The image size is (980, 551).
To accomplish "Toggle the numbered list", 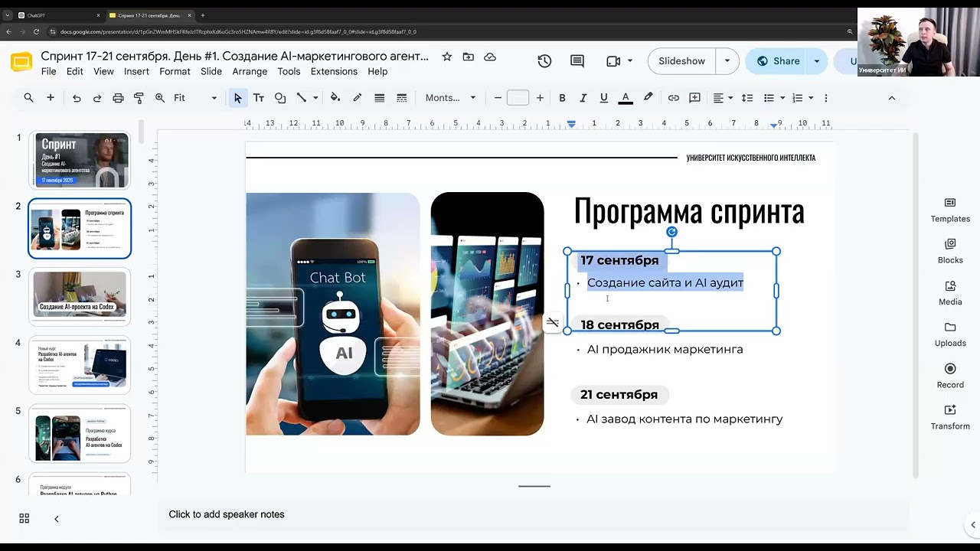I will pyautogui.click(x=798, y=98).
